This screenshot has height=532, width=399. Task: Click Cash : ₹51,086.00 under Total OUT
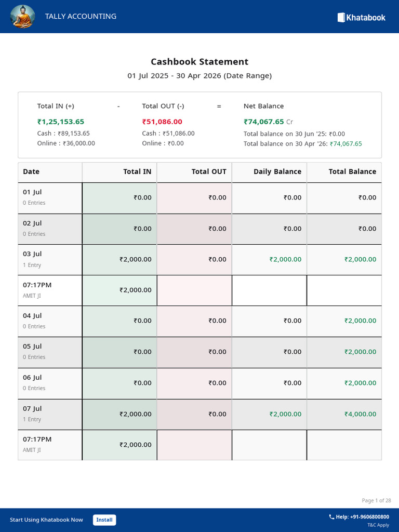tap(168, 134)
